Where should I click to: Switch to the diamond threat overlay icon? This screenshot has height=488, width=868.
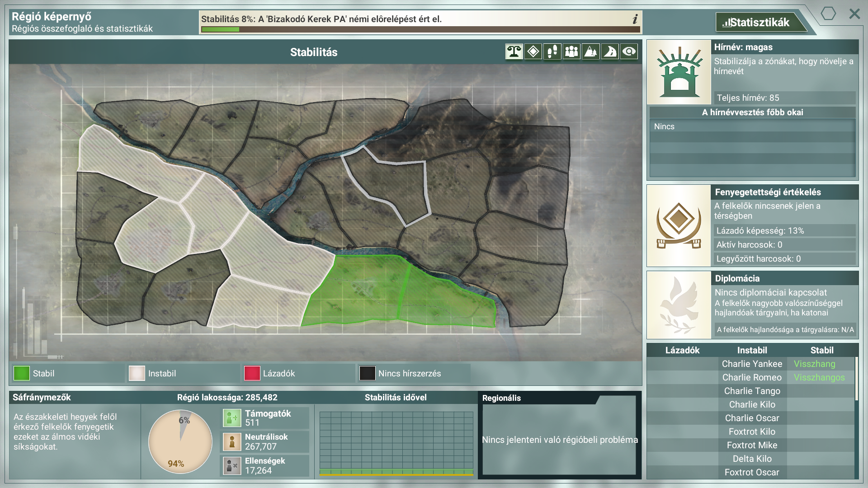[x=533, y=52]
